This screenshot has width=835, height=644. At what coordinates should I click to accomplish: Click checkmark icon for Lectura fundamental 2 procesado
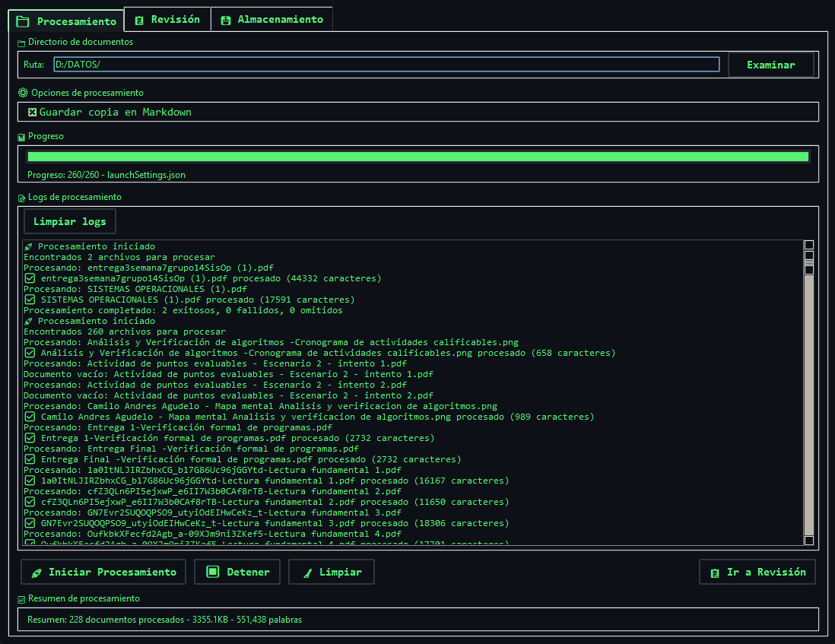coord(30,502)
